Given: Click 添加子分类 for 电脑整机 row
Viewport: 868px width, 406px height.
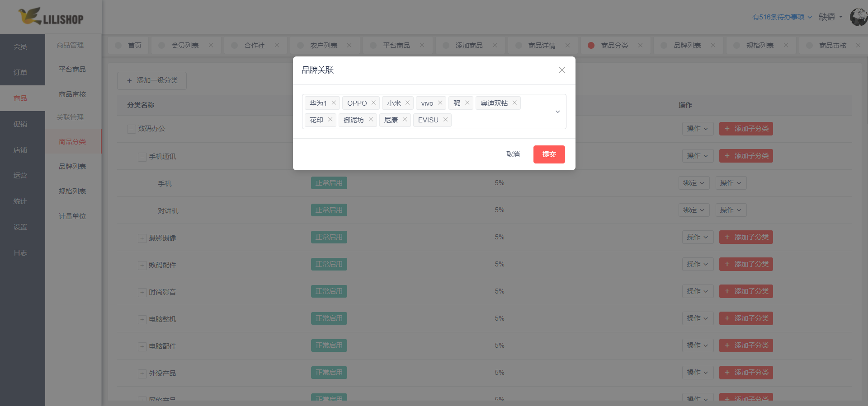Looking at the screenshot, I should coord(746,318).
